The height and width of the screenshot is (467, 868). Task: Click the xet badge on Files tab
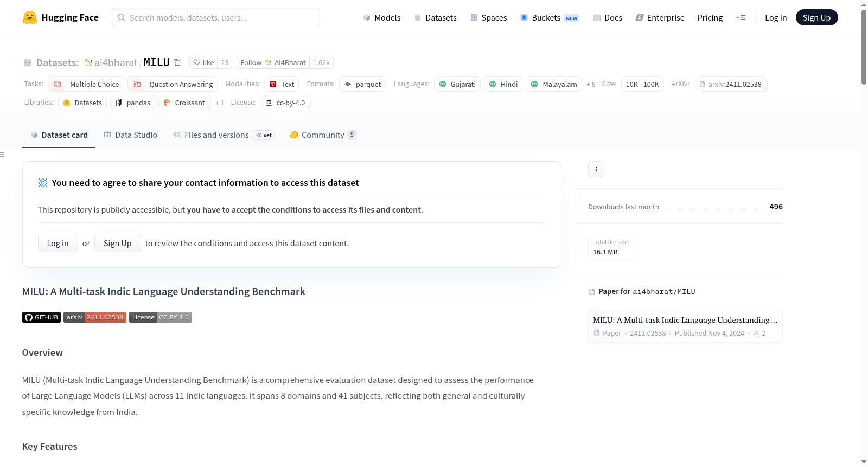(264, 135)
